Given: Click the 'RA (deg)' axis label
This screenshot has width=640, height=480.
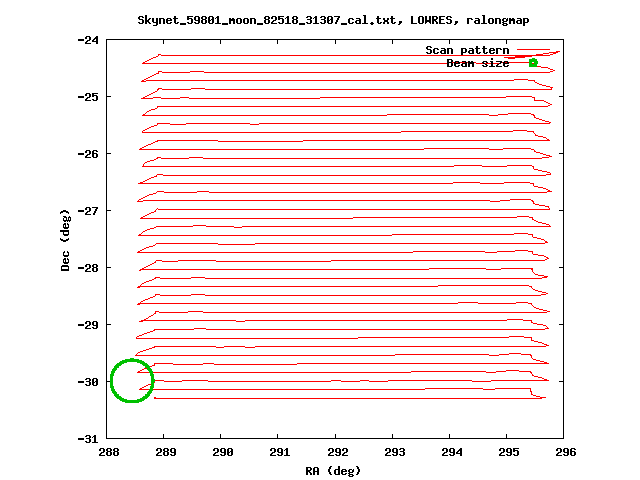Looking at the screenshot, I should [333, 471].
